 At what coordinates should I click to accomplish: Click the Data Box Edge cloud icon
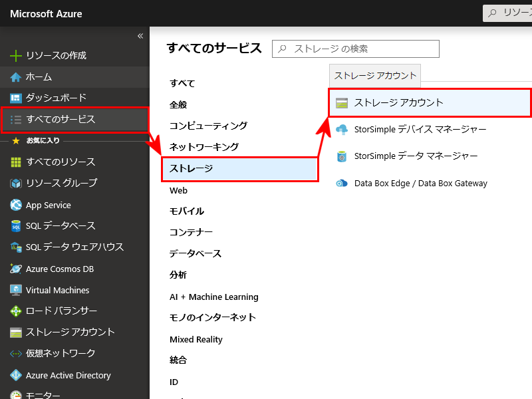(x=342, y=184)
